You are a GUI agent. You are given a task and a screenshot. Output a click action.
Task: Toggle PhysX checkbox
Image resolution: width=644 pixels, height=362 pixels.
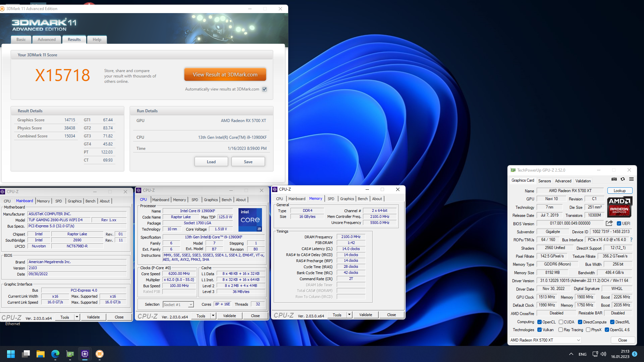[x=588, y=330]
